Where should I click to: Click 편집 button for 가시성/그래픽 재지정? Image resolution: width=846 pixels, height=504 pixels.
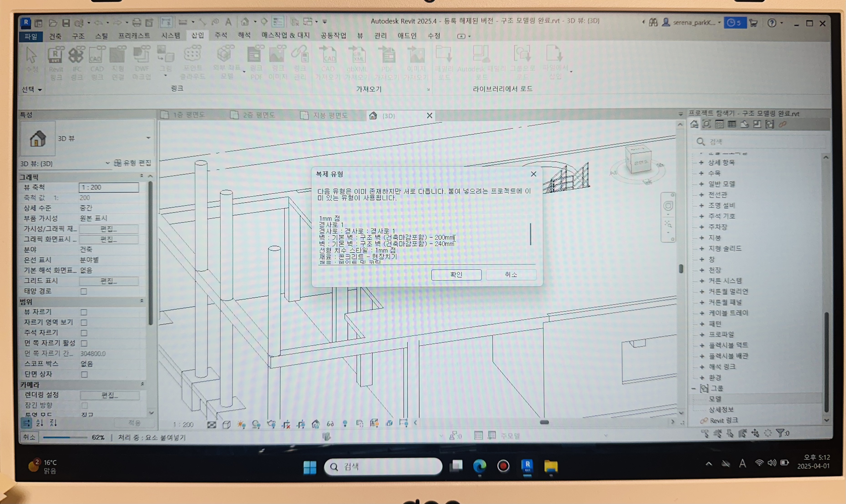click(109, 229)
